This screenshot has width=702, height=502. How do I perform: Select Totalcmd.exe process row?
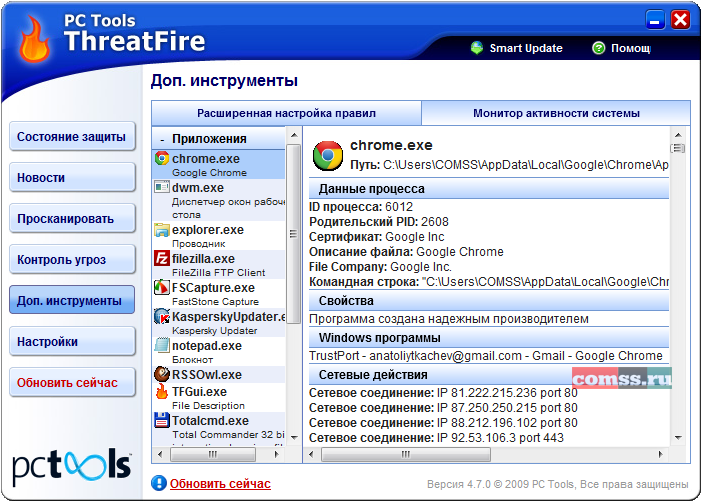(219, 429)
